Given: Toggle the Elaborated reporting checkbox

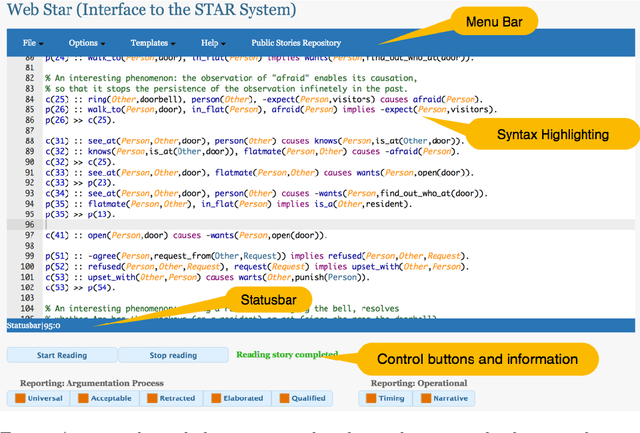Looking at the screenshot, I should 236,398.
